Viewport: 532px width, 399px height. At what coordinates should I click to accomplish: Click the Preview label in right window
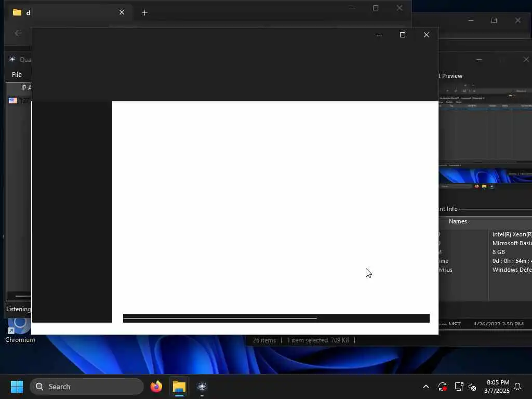(452, 76)
